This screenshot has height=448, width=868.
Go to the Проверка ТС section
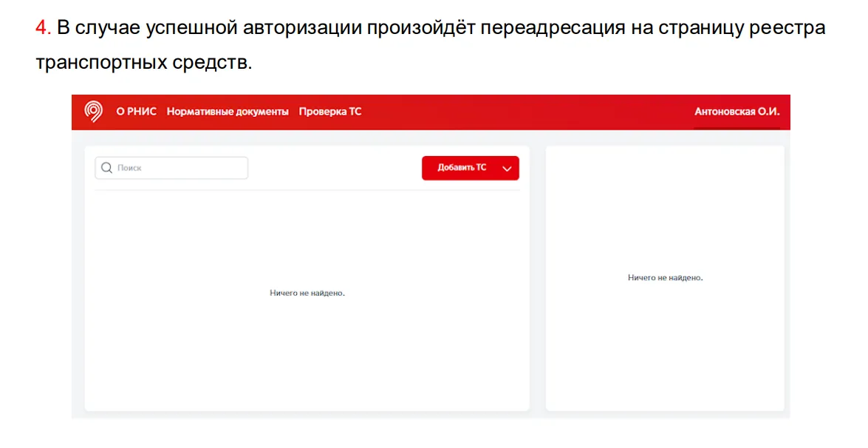tap(329, 112)
